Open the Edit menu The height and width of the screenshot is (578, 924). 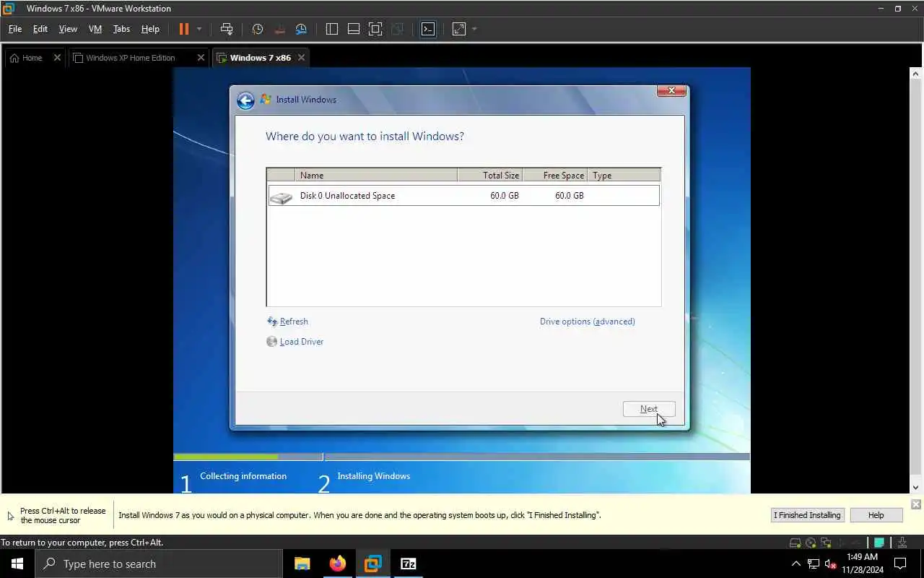pyautogui.click(x=40, y=29)
